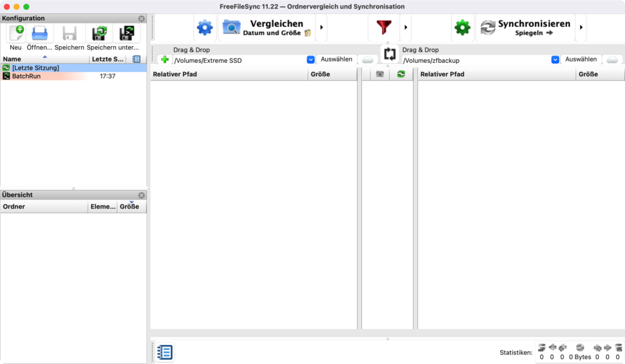The height and width of the screenshot is (364, 625).
Task: Click right file list Größe header
Action: click(600, 74)
